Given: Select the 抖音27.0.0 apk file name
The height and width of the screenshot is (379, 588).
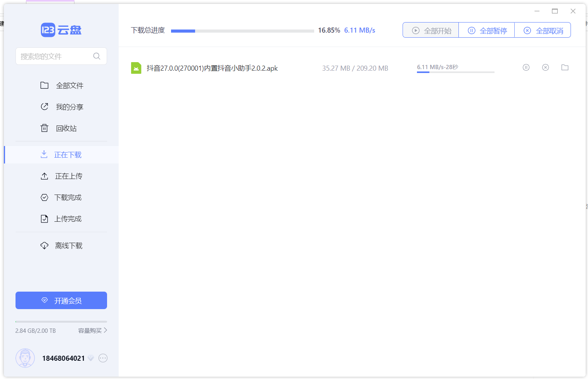Looking at the screenshot, I should click(x=212, y=68).
